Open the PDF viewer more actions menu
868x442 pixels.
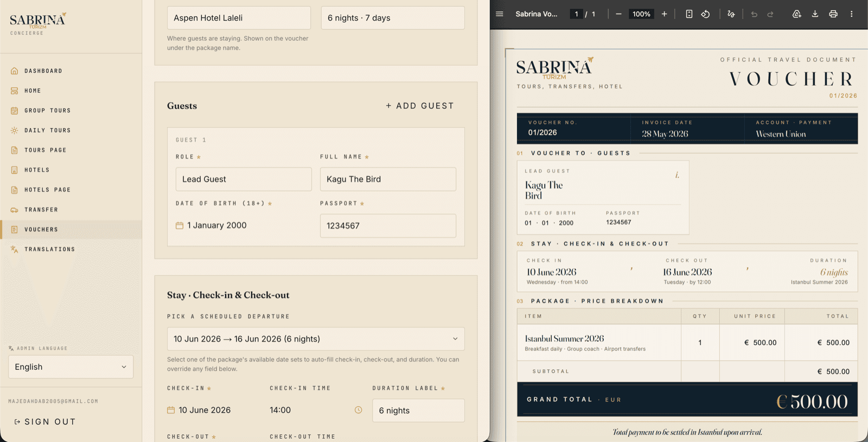pos(852,14)
